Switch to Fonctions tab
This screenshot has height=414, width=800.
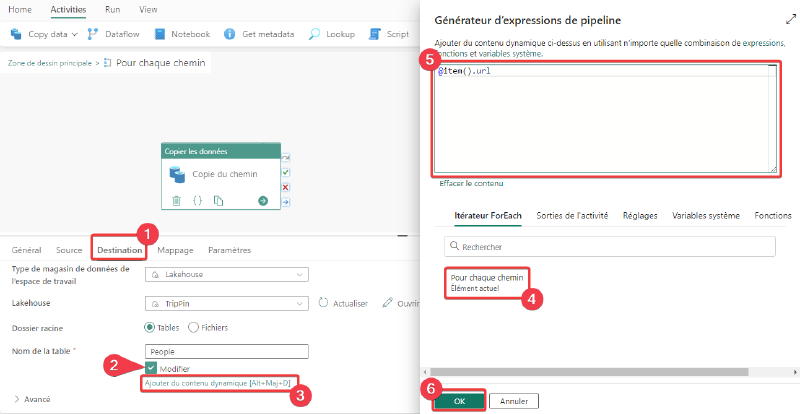773,215
